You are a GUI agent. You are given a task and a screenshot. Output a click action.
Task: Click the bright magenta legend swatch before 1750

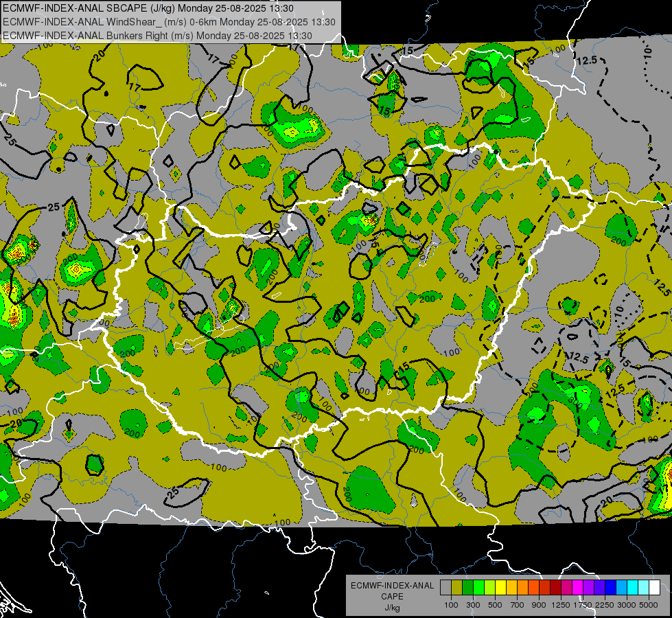point(578,588)
